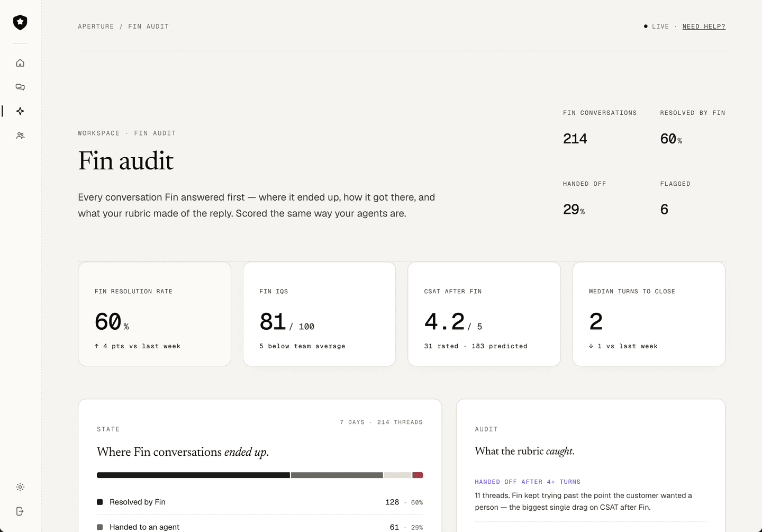This screenshot has width=762, height=532.
Task: Click the 60% value under Resolved by Fin header
Action: 671,139
